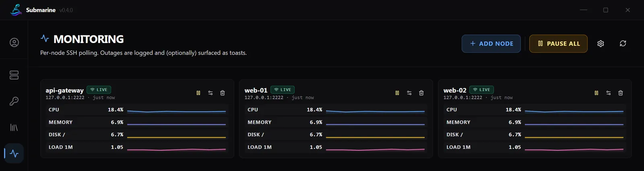Image resolution: width=644 pixels, height=171 pixels.
Task: Click the CPU sparkline in web-02 card
Action: point(574,111)
